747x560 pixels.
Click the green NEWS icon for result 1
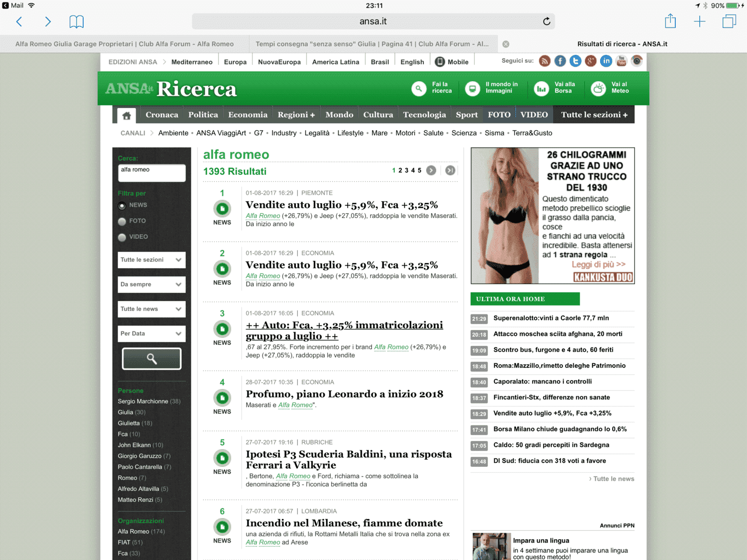222,208
